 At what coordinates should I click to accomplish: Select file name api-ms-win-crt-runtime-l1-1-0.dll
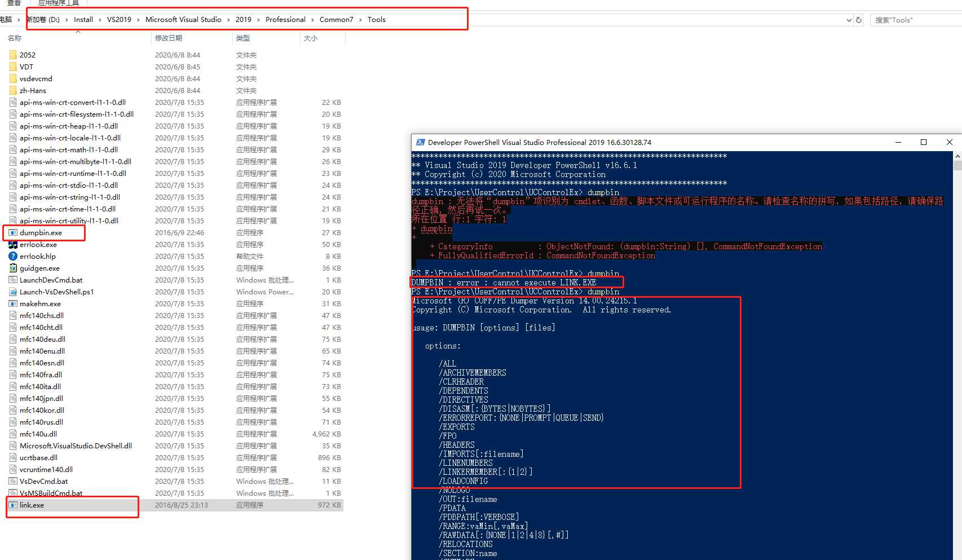pos(73,173)
